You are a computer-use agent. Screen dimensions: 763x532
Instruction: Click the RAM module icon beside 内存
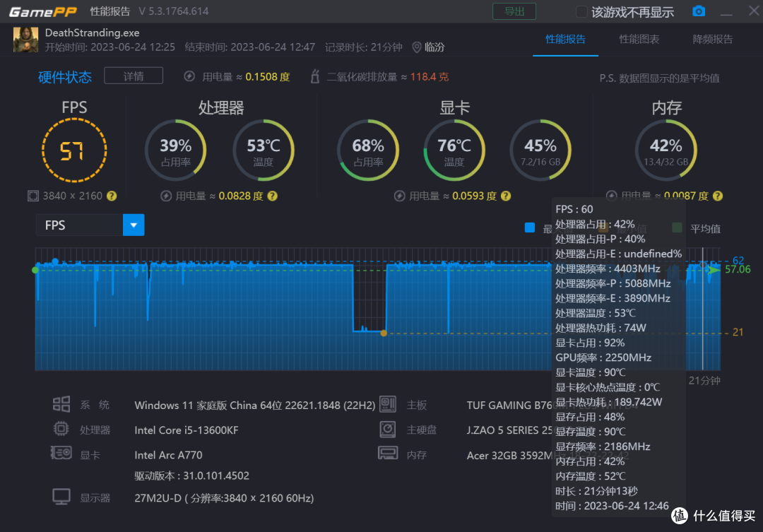click(x=388, y=453)
